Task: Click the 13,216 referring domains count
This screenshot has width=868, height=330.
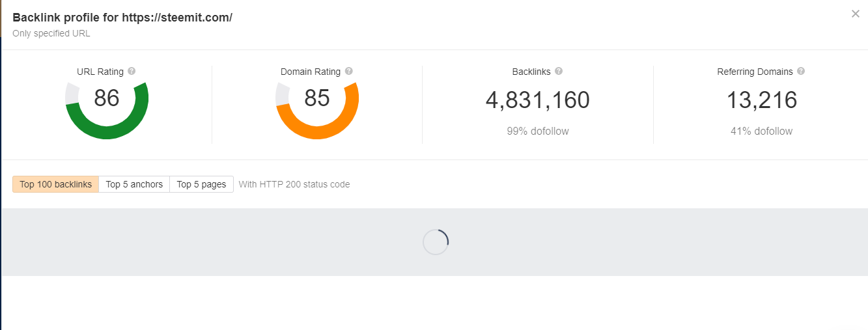Action: pos(761,100)
